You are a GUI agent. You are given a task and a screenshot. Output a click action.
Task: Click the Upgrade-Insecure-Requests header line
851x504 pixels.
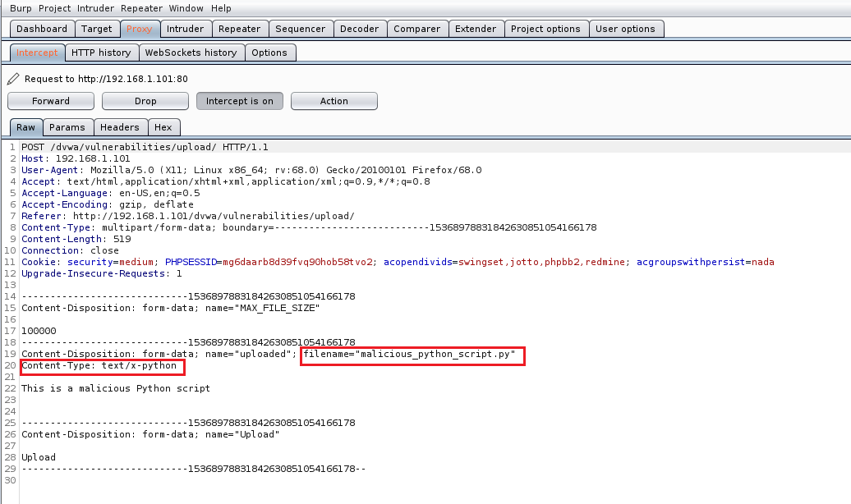coord(102,273)
